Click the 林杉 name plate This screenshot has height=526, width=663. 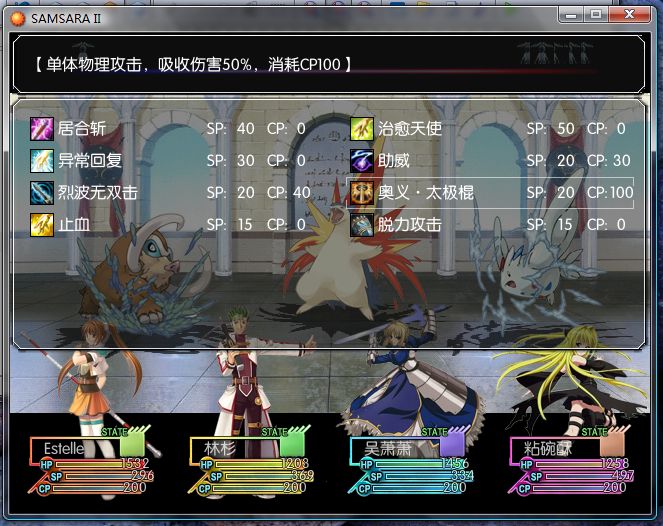click(235, 449)
